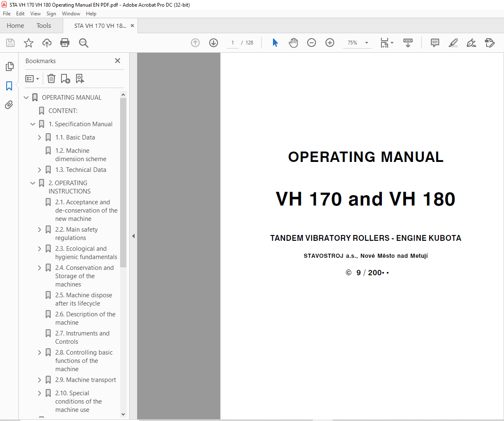This screenshot has width=504, height=421.
Task: Switch to the Tools tab
Action: click(x=44, y=25)
